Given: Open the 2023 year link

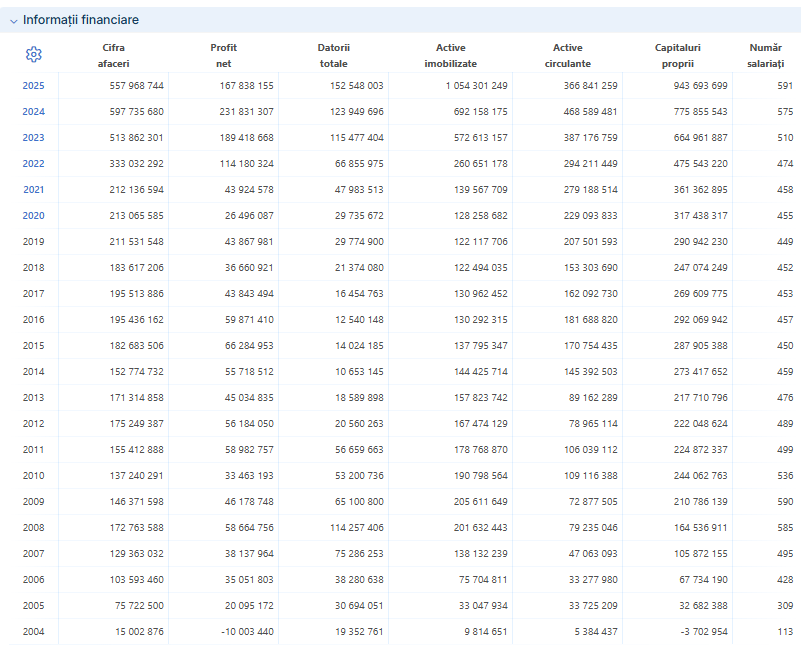Looking at the screenshot, I should tap(33, 138).
